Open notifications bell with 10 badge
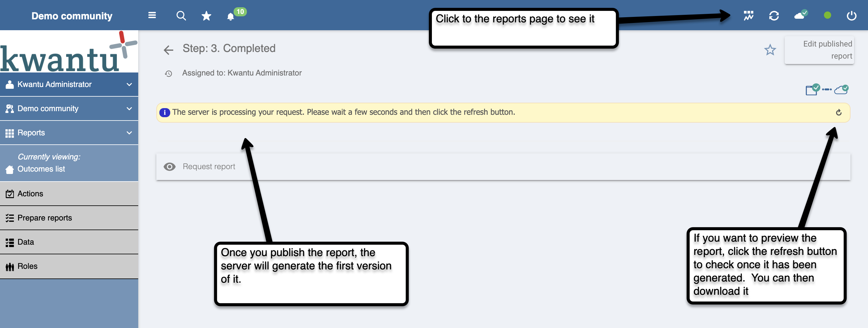Image resolution: width=868 pixels, height=328 pixels. (x=231, y=17)
